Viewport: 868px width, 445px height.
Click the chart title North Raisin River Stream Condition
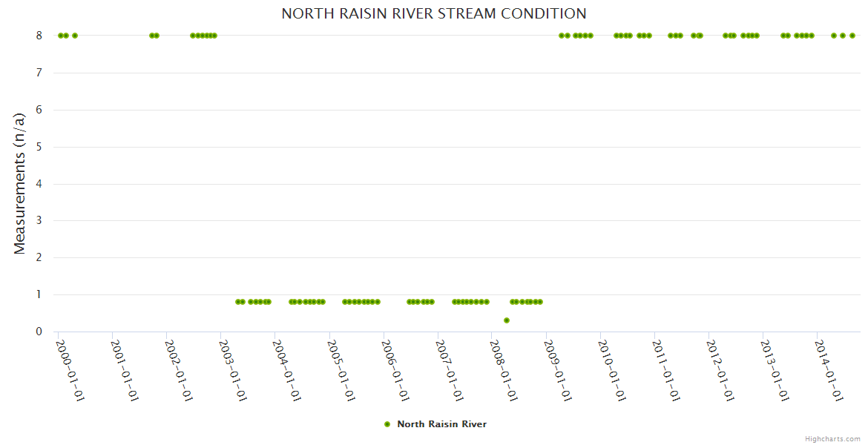434,13
